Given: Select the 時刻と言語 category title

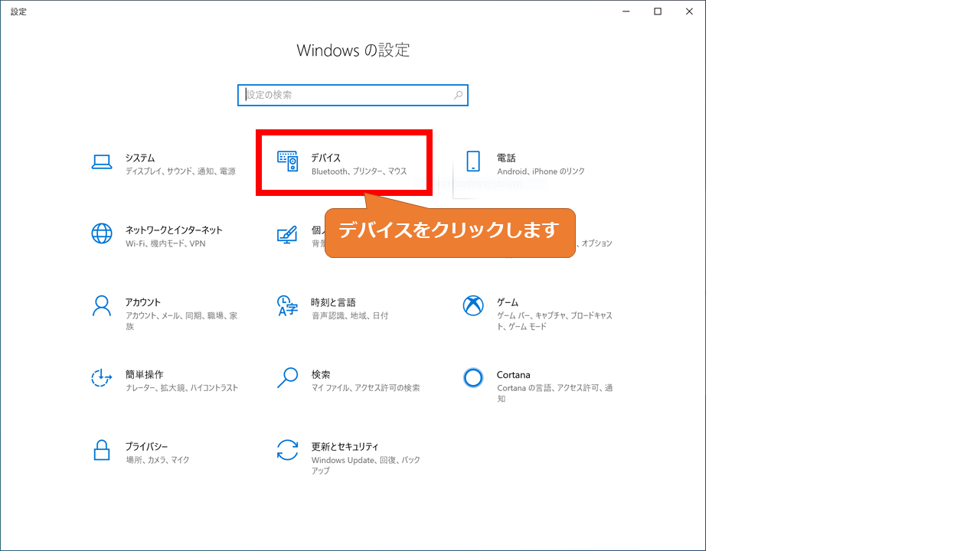Looking at the screenshot, I should pos(334,302).
